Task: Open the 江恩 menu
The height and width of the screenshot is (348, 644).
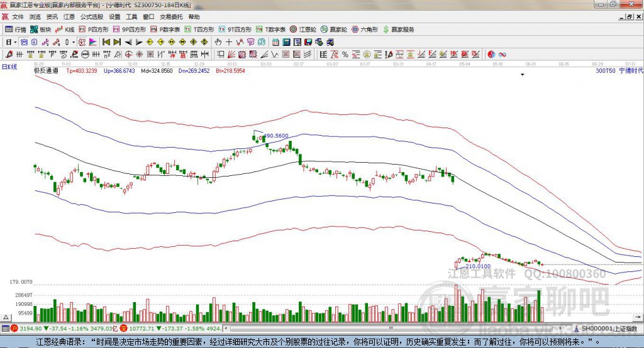Action: 69,17
